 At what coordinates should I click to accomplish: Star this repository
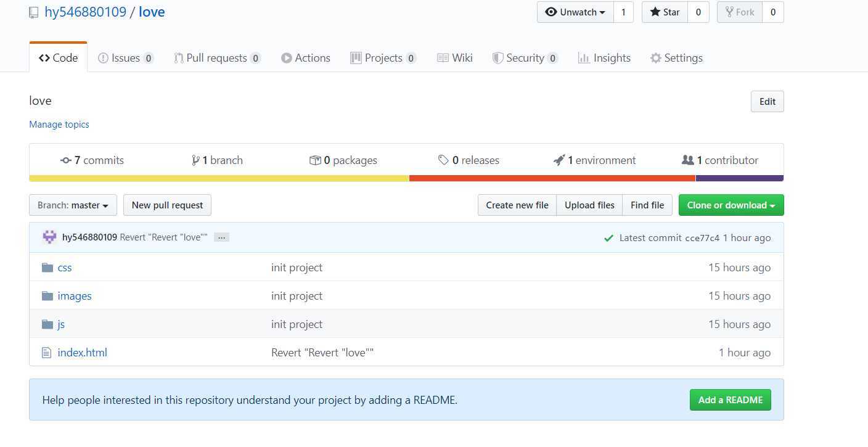(665, 12)
